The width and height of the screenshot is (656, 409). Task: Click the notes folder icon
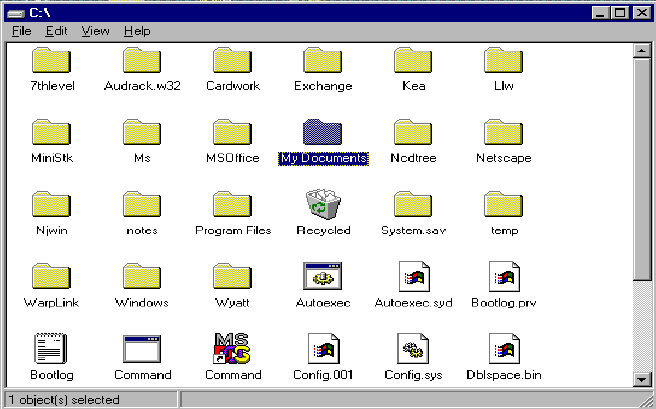[142, 204]
